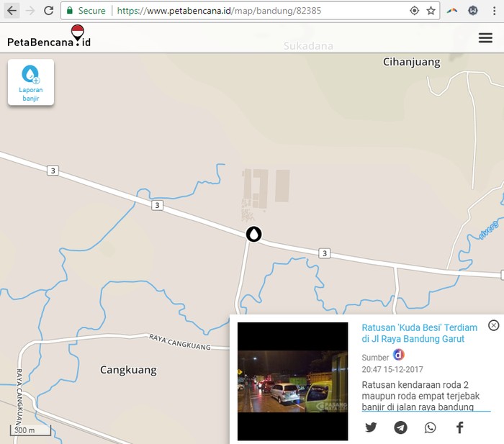Viewport: 504px width, 444px height.
Task: Click the RAYA CANGKUANG road label
Action: [x=180, y=342]
